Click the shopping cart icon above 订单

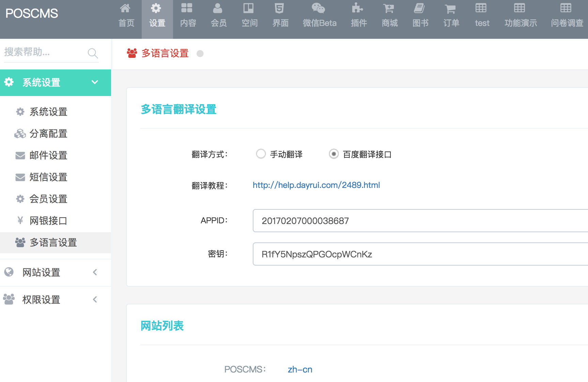coord(450,9)
